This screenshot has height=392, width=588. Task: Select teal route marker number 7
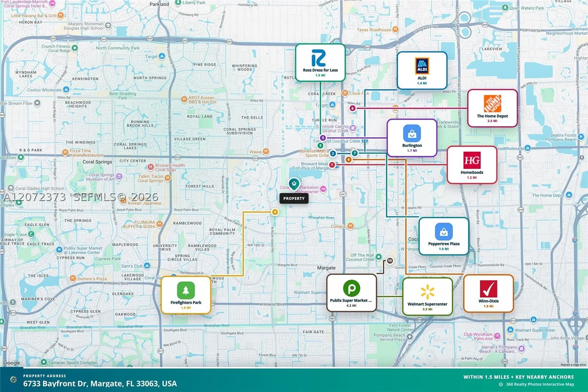pos(355,153)
